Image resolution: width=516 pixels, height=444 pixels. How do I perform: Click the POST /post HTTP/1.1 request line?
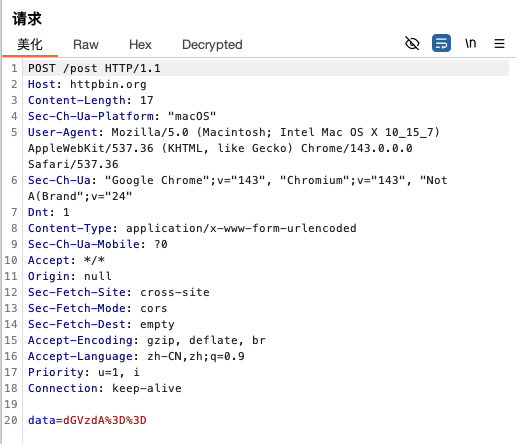(94, 68)
